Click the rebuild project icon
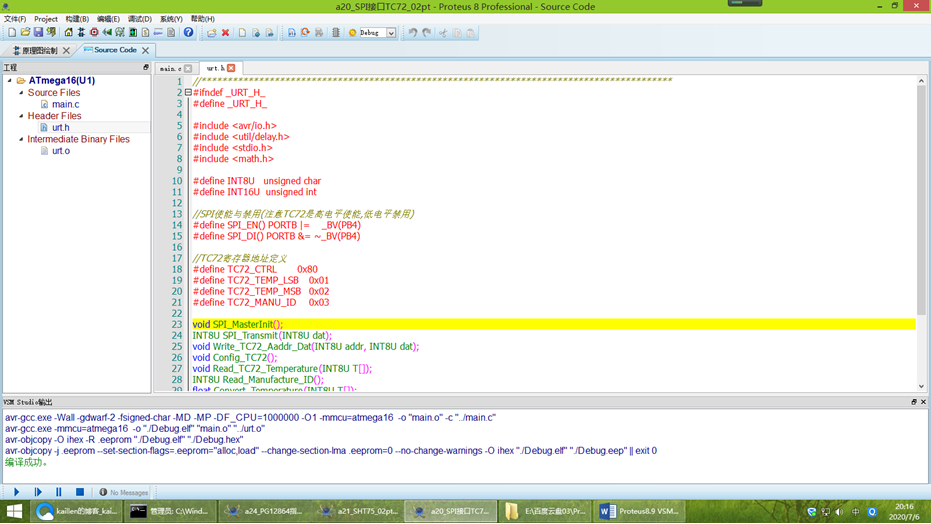This screenshot has height=524, width=931. [305, 33]
